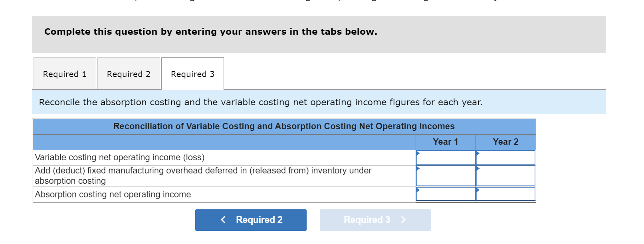Click the Year 2 variable costing income input field
644x244 pixels.
coord(505,157)
